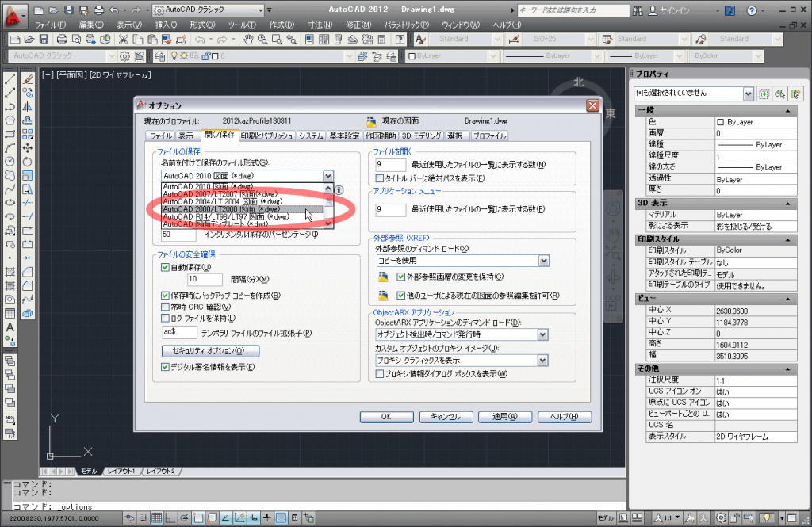Toggle 外部参照画層の変更を保持 checkbox
Screen dimensions: 812x527
pyautogui.click(x=400, y=277)
